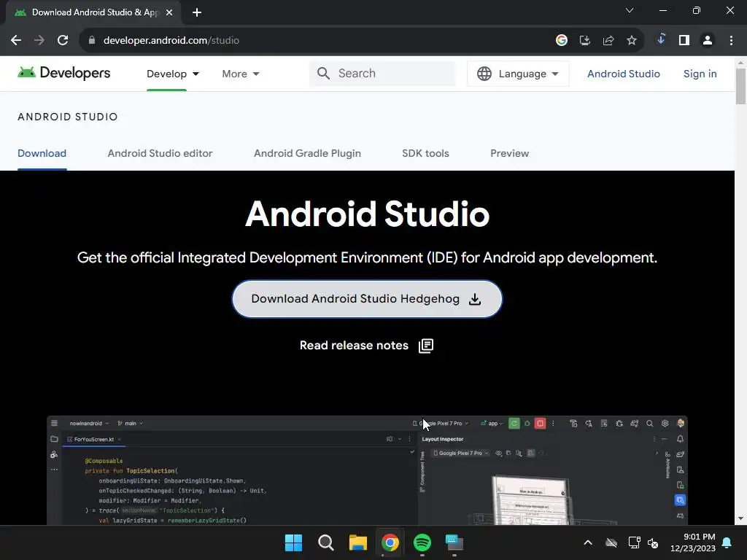The image size is (747, 560).
Task: Open Spotify from the taskbar
Action: pos(422,542)
